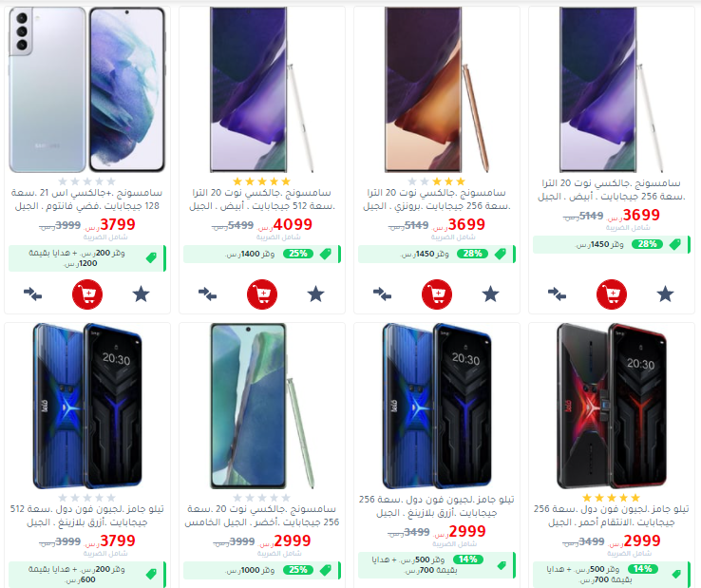The width and height of the screenshot is (701, 588).
Task: View the green Galaxy Note 20 image
Action: coord(262,406)
